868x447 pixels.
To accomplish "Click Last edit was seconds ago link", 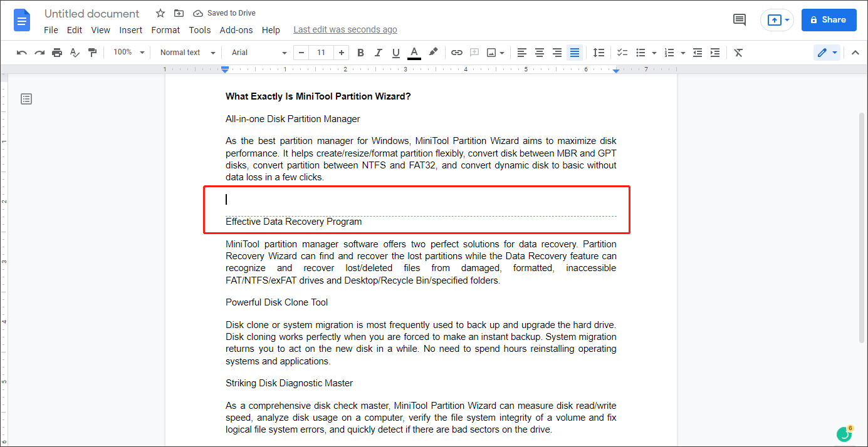I will point(345,30).
